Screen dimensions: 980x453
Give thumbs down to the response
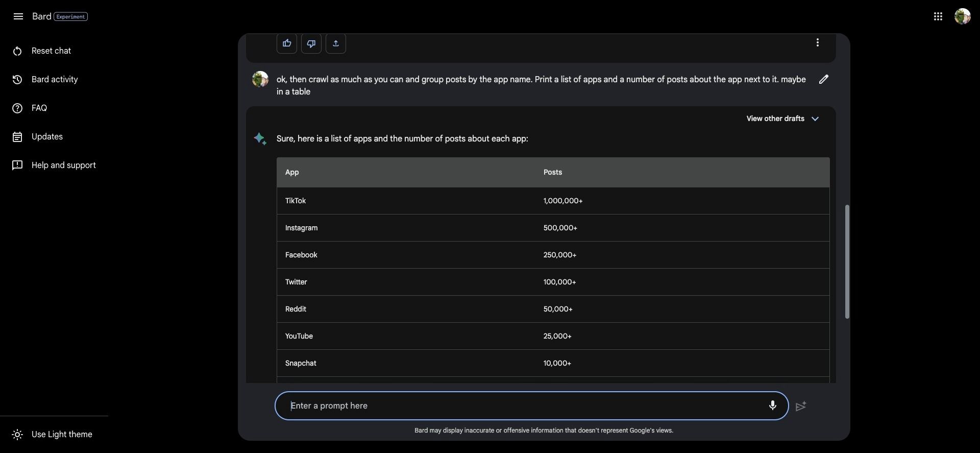[311, 43]
